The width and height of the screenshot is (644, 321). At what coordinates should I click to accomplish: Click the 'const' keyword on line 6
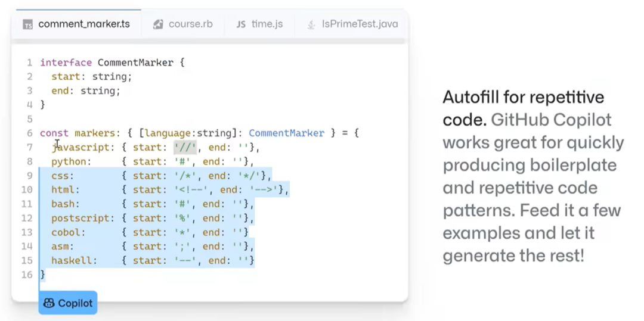coord(54,133)
